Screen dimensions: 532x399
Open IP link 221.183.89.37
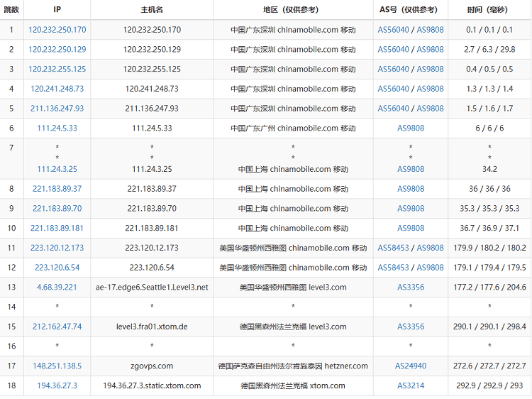pos(57,189)
